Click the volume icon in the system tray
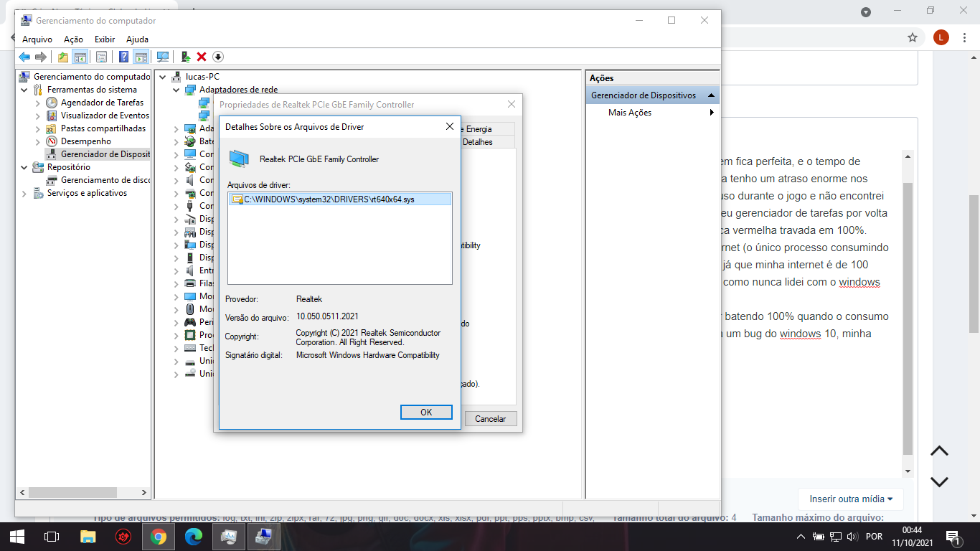The image size is (980, 551). click(x=852, y=536)
